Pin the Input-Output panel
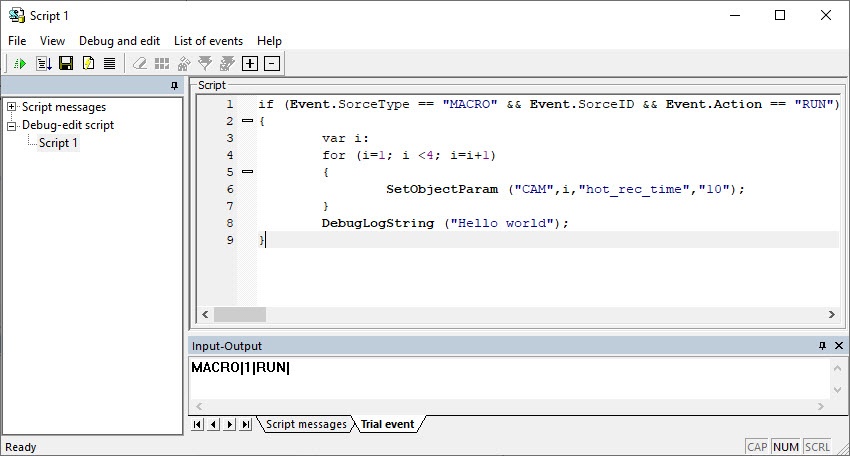This screenshot has height=456, width=850. click(822, 346)
